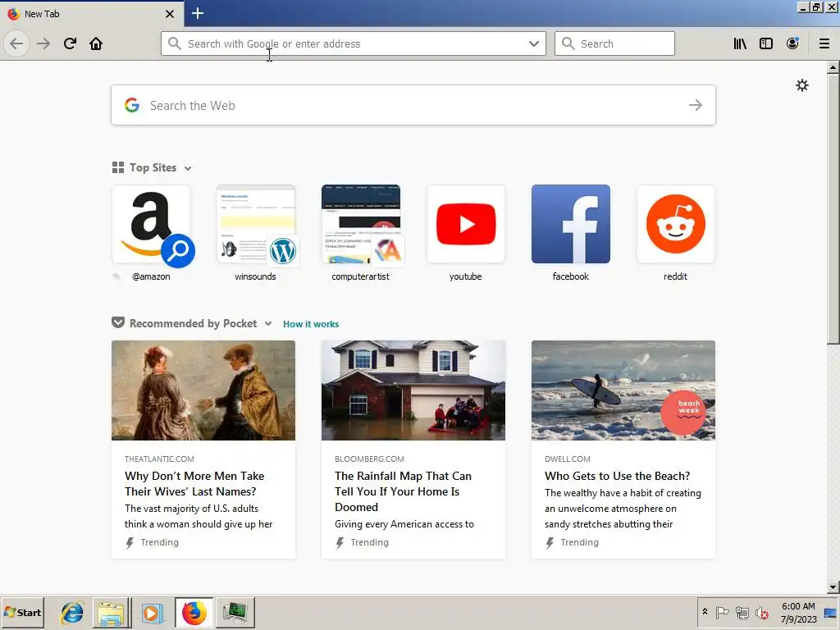Click the flooded house article image
840x630 pixels.
[413, 390]
